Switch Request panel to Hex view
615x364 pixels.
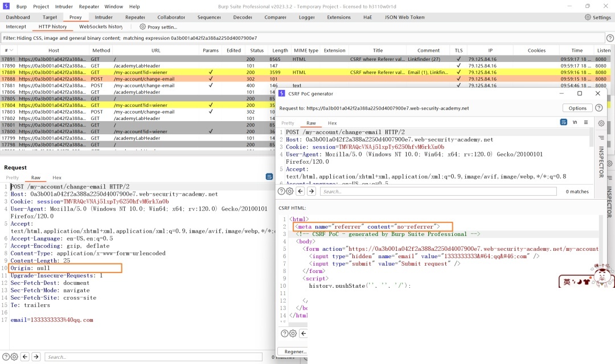(57, 177)
